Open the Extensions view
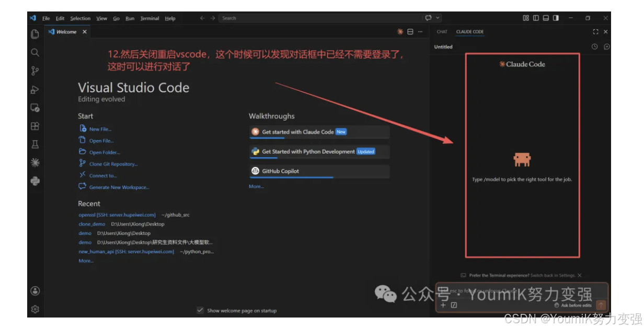The width and height of the screenshot is (644, 329). coord(35,126)
